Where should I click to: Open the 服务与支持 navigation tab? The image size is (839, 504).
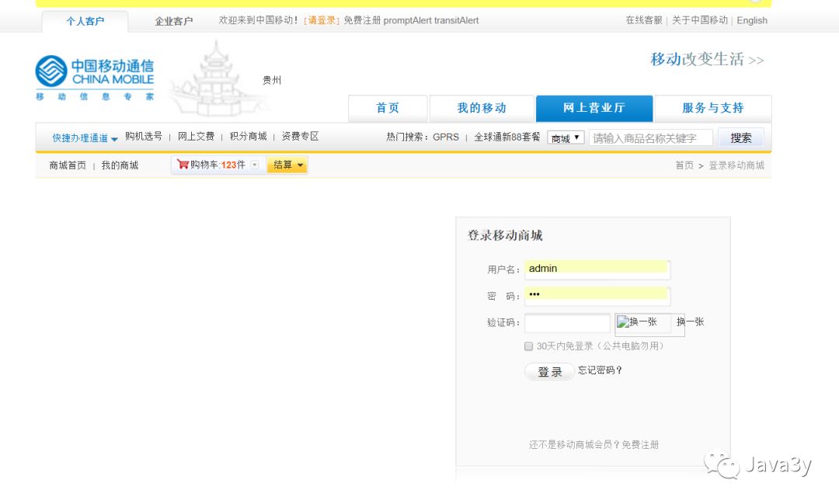click(712, 108)
